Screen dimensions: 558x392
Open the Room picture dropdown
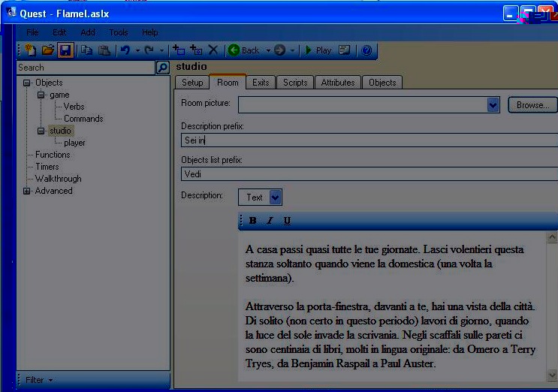[493, 105]
